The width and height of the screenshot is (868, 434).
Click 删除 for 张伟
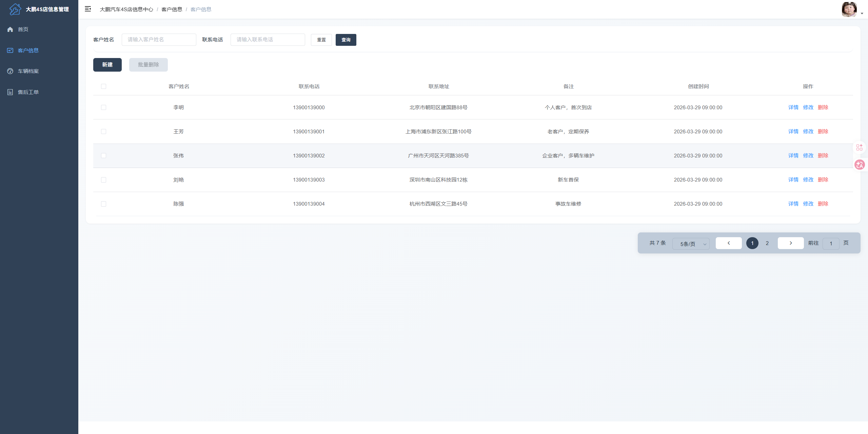click(x=823, y=156)
